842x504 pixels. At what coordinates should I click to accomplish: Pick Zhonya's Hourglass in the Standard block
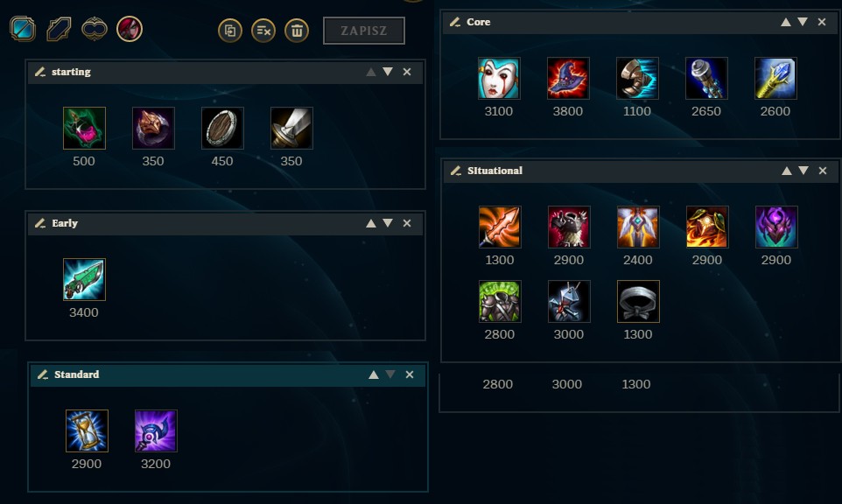pyautogui.click(x=87, y=430)
